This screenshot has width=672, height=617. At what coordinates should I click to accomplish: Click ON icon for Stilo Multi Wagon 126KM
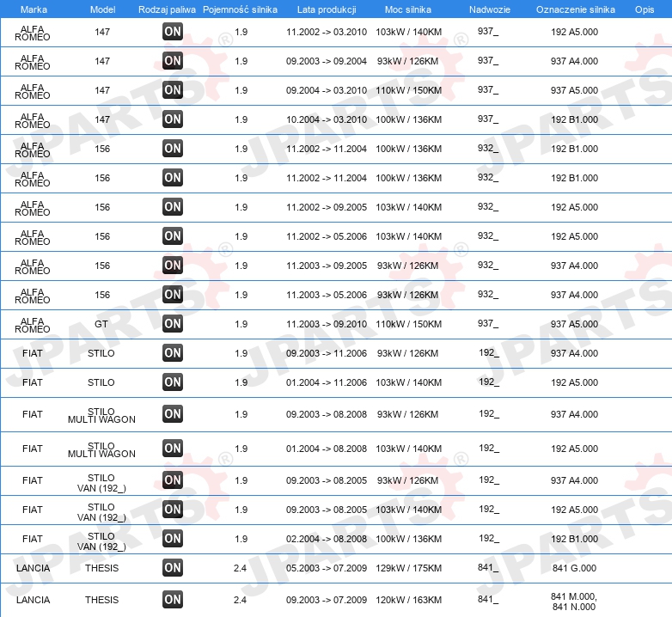point(173,414)
